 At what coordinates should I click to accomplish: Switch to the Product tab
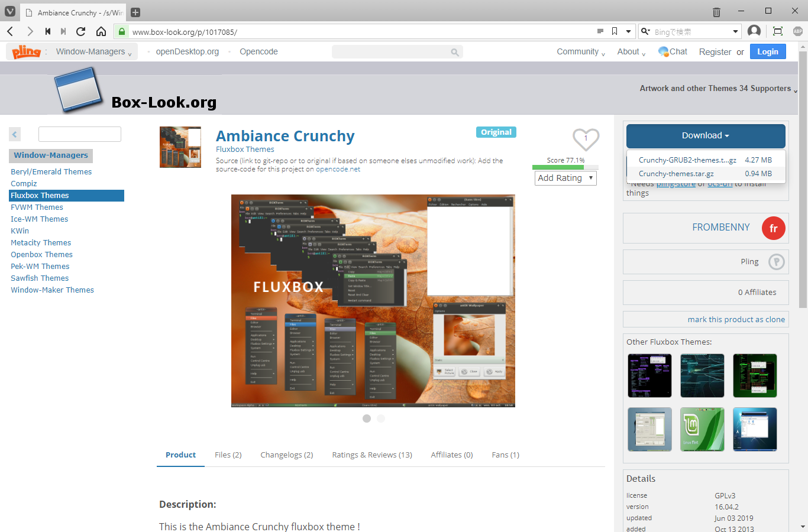point(180,455)
